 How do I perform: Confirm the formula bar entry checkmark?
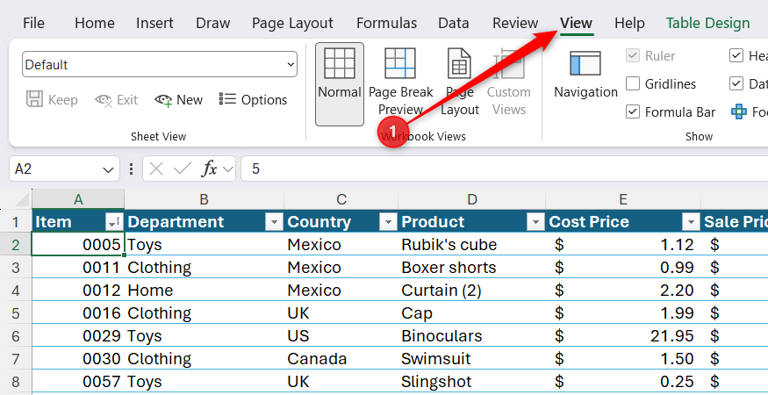182,169
